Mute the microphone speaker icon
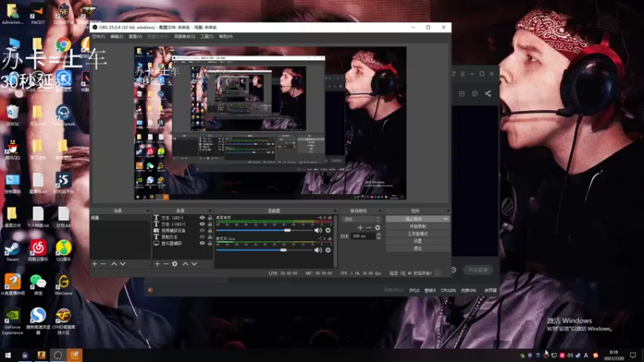 (318, 250)
